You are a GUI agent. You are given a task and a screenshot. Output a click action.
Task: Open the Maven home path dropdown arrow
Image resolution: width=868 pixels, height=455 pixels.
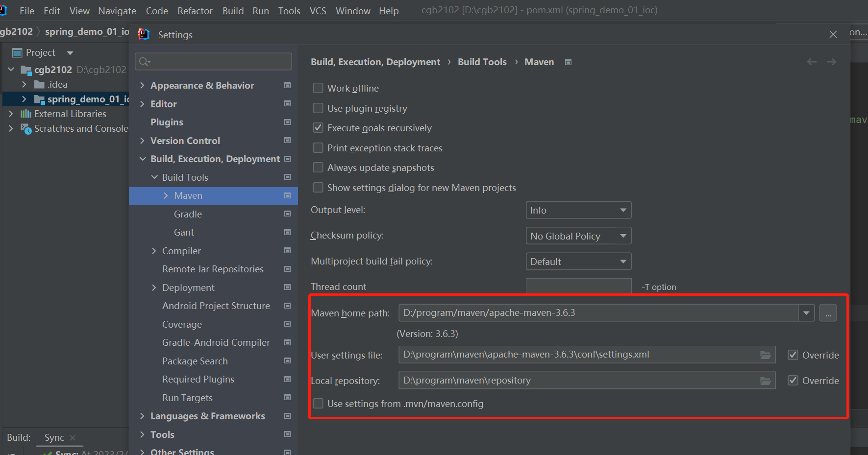pyautogui.click(x=806, y=312)
